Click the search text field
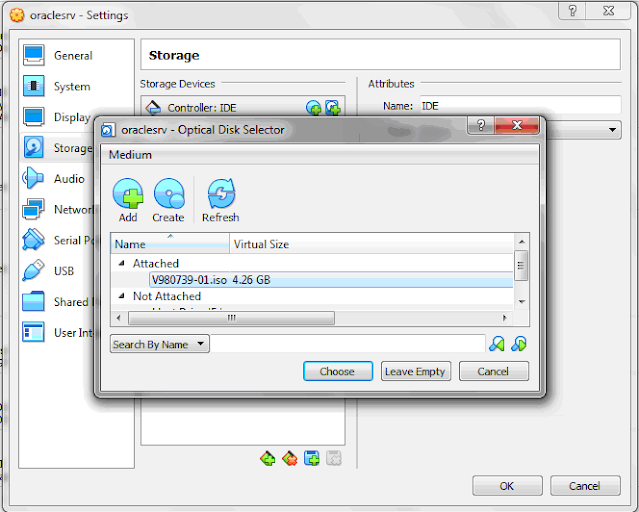 tap(348, 344)
